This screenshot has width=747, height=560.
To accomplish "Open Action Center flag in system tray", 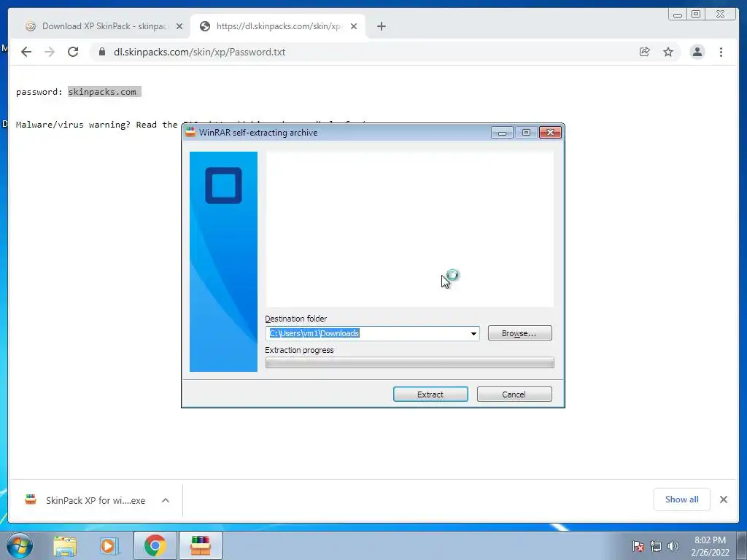I will [638, 546].
